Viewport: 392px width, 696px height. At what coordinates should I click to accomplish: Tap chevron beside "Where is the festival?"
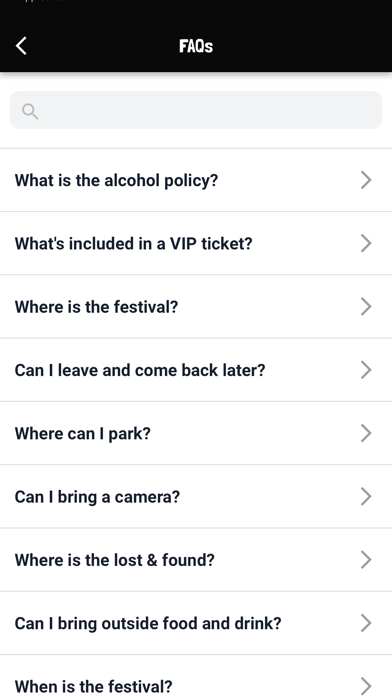pos(366,307)
